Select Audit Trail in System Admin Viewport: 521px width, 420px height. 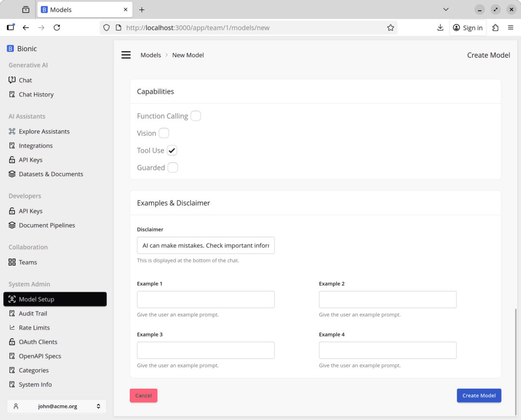pos(33,314)
